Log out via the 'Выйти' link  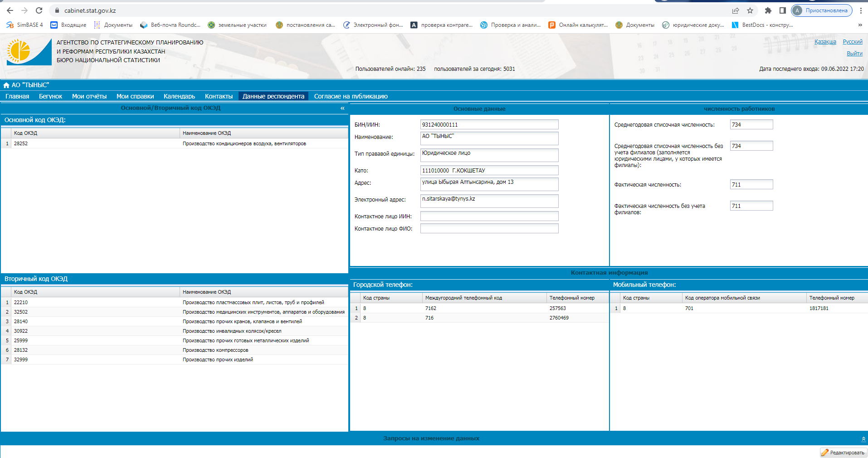(854, 54)
